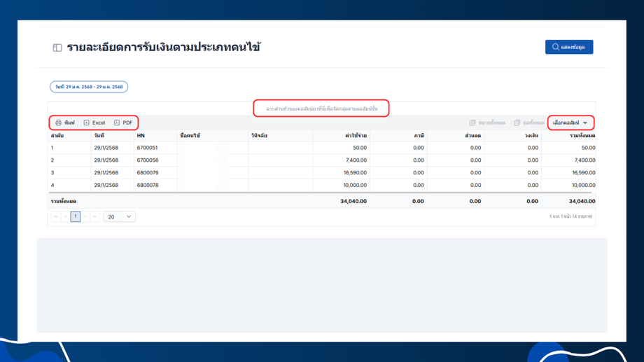
Task: Open the page size dropdown showing 20
Action: pos(119,216)
